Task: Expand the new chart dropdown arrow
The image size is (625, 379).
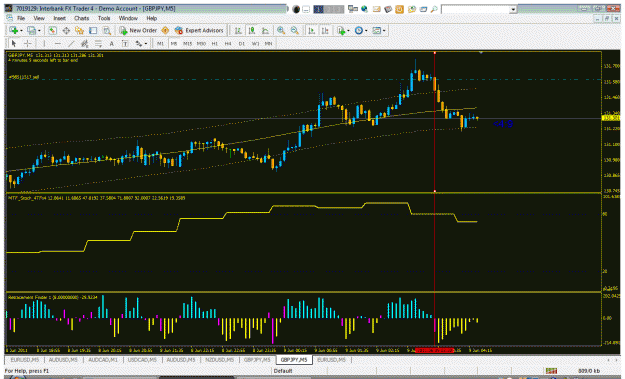Action: (x=21, y=31)
